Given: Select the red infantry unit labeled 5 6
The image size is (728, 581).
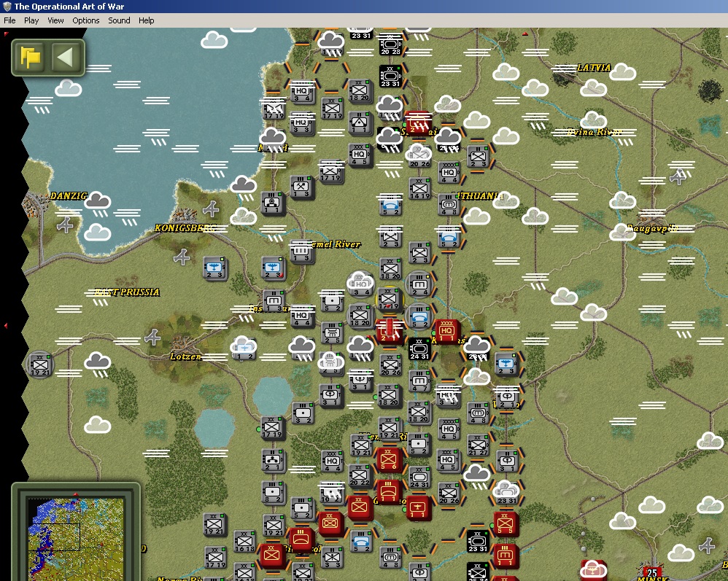Looking at the screenshot, I should (389, 459).
